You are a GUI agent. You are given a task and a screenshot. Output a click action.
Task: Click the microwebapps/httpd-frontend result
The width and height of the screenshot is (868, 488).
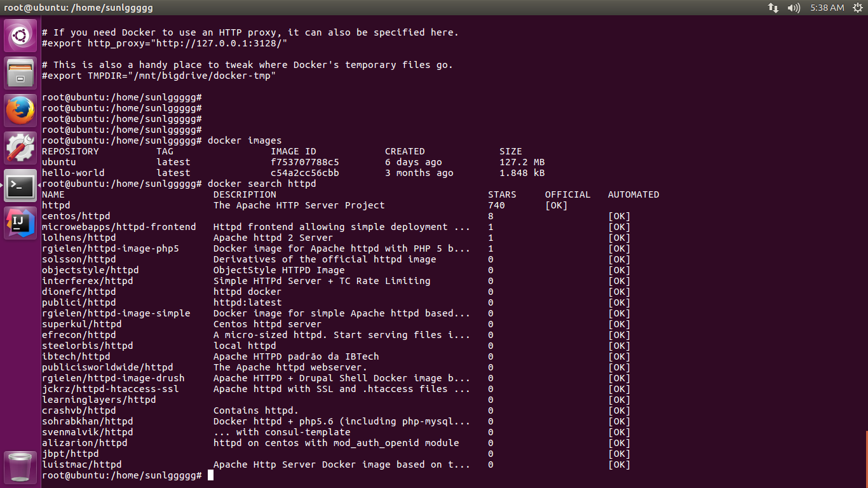[x=119, y=227]
